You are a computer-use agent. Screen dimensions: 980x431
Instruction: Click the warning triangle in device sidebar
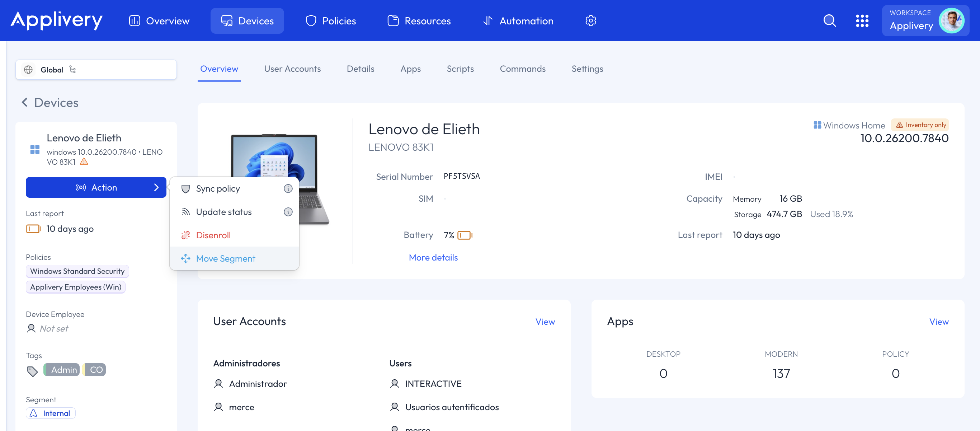coord(84,162)
